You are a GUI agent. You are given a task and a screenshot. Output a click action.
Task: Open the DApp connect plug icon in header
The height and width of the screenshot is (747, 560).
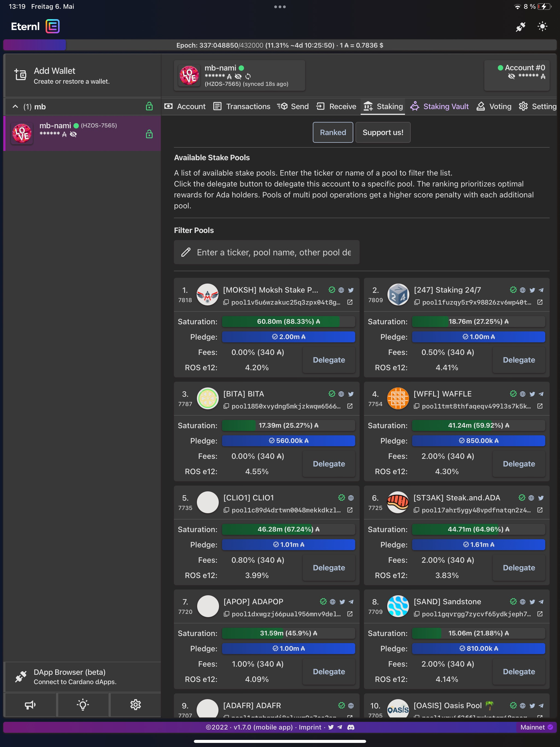tap(520, 27)
